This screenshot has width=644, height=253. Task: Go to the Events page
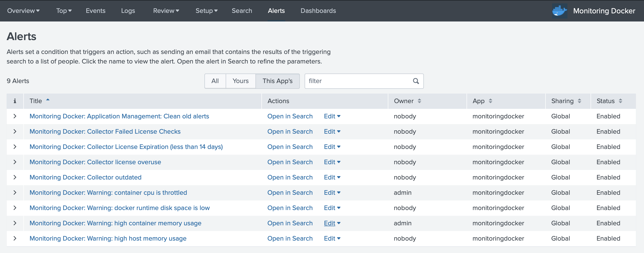[95, 11]
